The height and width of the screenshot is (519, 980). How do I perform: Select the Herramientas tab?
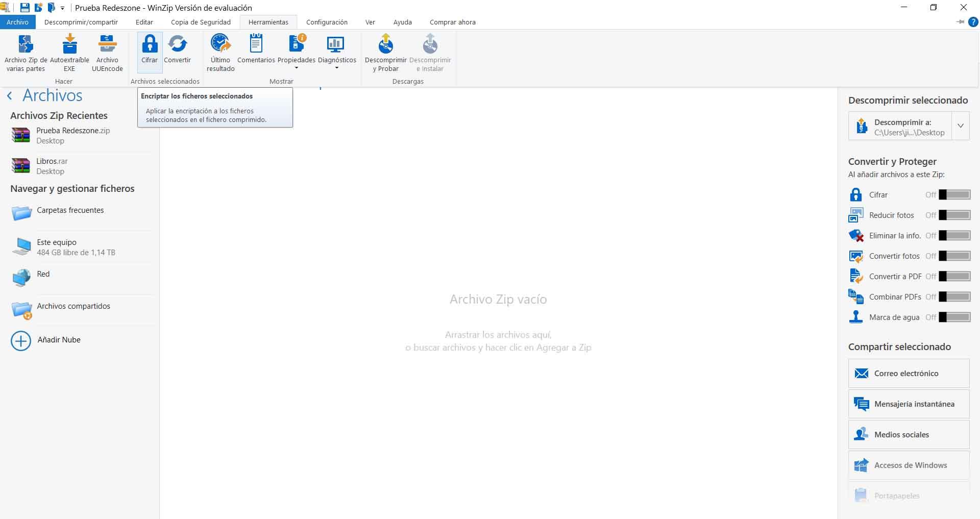coord(268,22)
